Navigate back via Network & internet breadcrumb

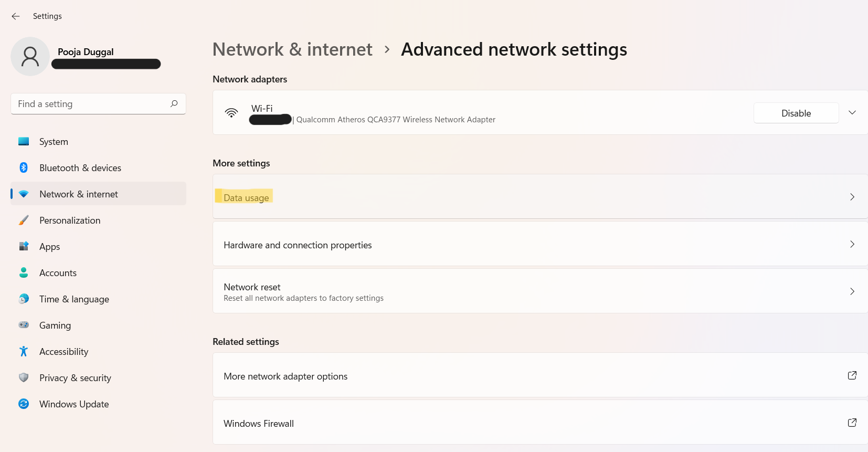coord(292,49)
